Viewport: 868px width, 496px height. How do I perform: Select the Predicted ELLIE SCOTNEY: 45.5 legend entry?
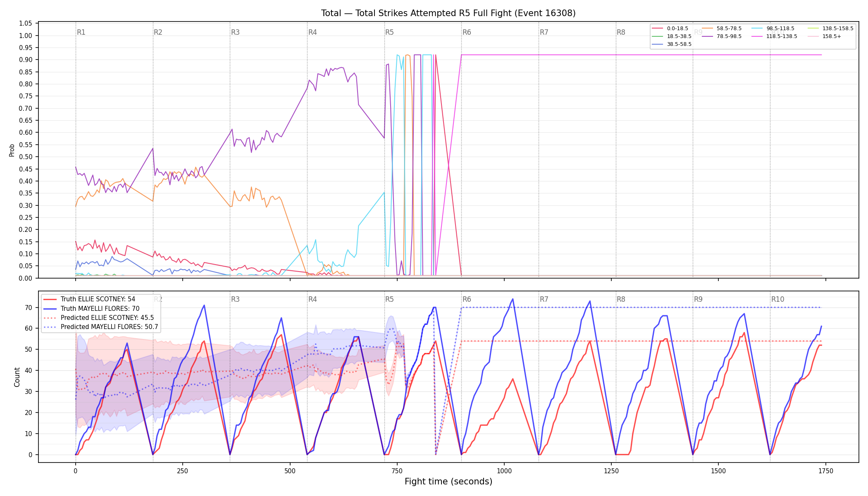[x=98, y=318]
